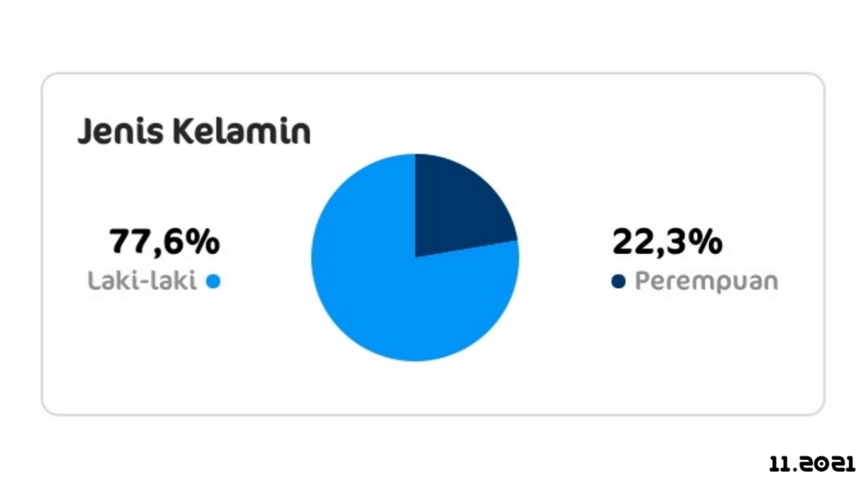Click the dark blue dot beside Perempuan
This screenshot has width=868, height=488.
coord(618,282)
